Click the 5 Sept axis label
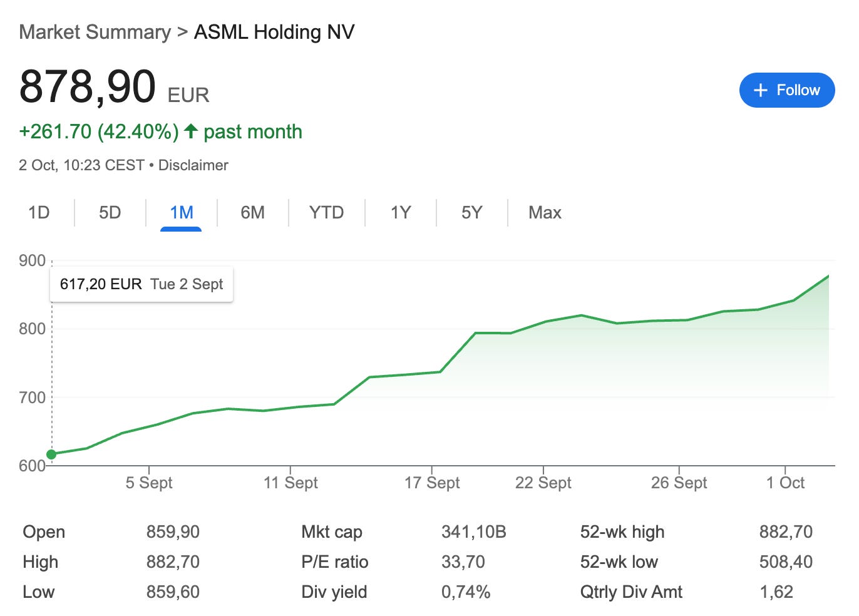 (x=149, y=483)
